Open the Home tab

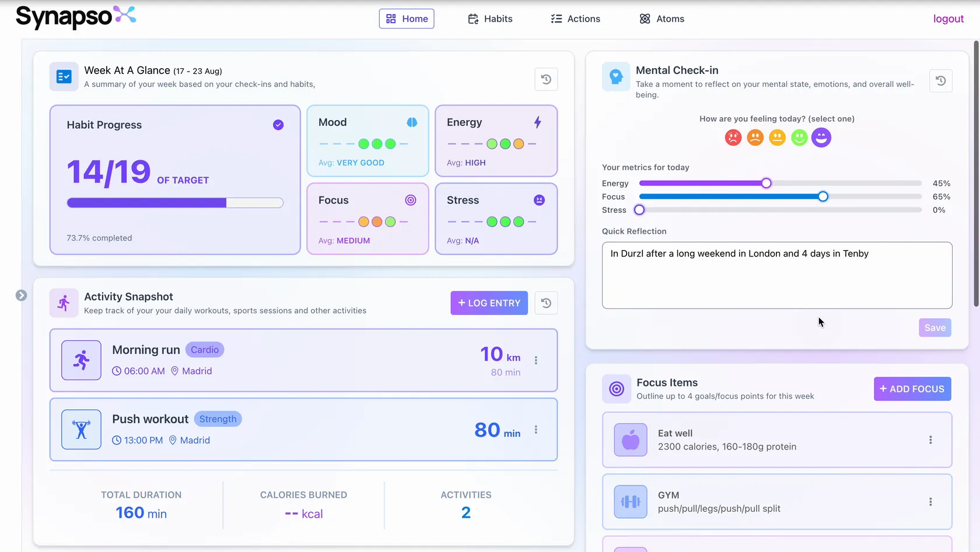click(x=407, y=19)
